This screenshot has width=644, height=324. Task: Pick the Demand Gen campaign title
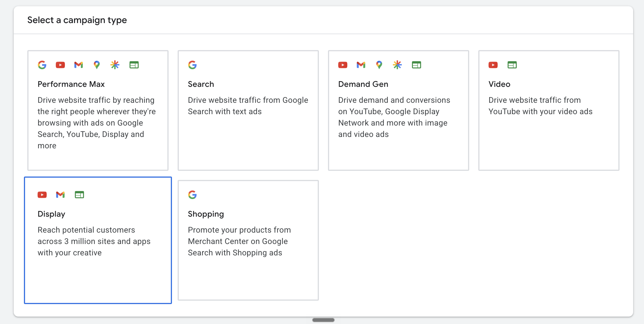[363, 84]
